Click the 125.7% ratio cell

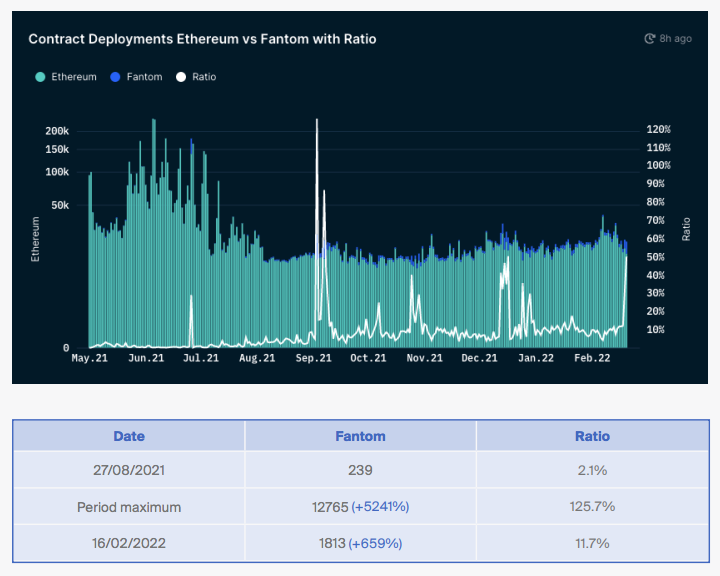(x=592, y=507)
